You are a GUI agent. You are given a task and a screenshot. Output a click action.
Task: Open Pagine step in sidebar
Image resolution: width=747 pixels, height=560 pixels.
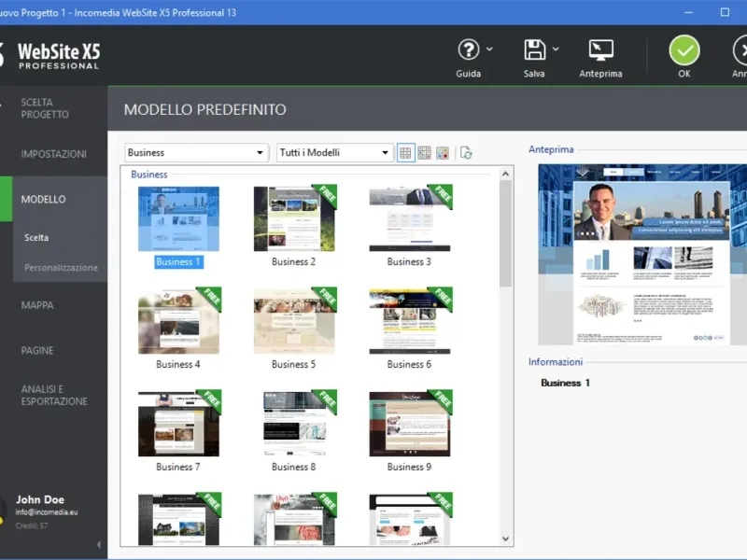[x=37, y=351]
